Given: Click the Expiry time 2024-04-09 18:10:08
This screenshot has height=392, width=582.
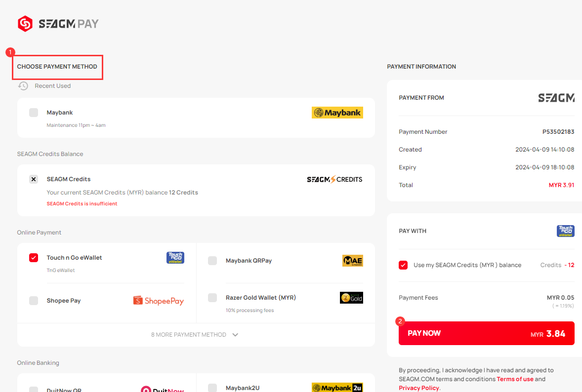Looking at the screenshot, I should point(545,167).
